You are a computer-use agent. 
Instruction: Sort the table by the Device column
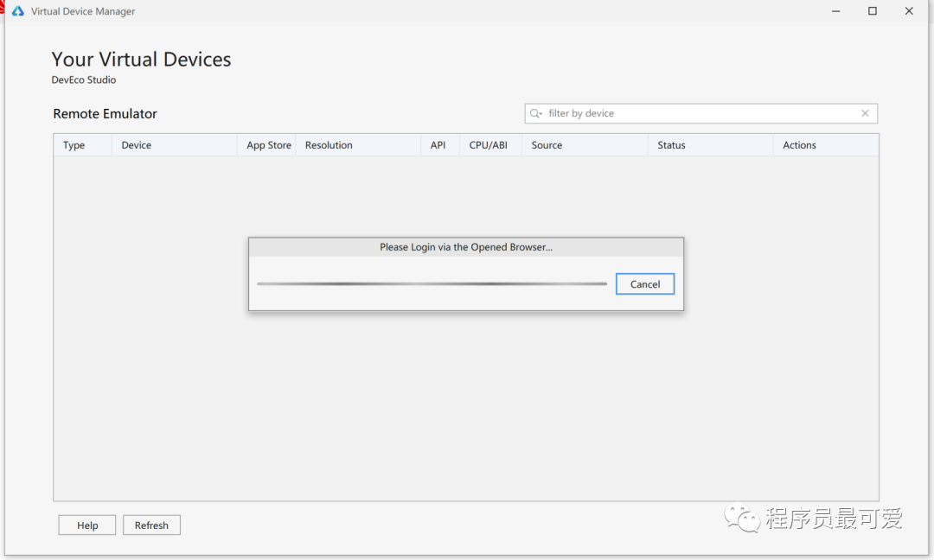175,145
